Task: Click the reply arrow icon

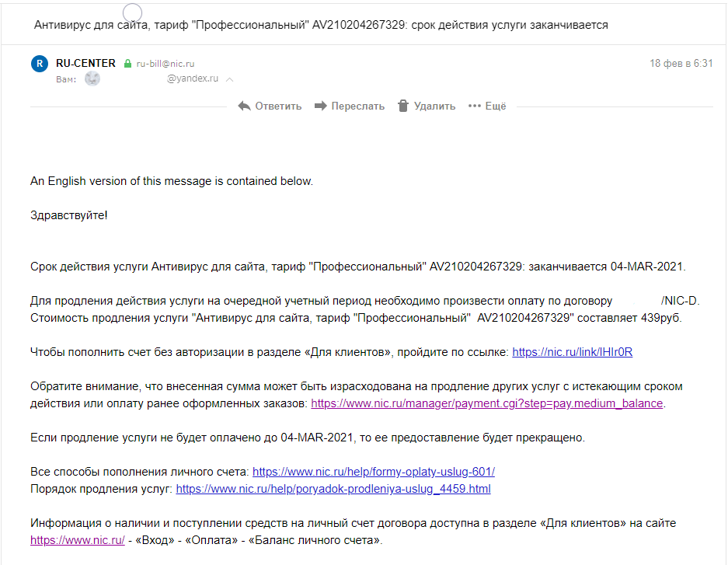Action: (244, 106)
